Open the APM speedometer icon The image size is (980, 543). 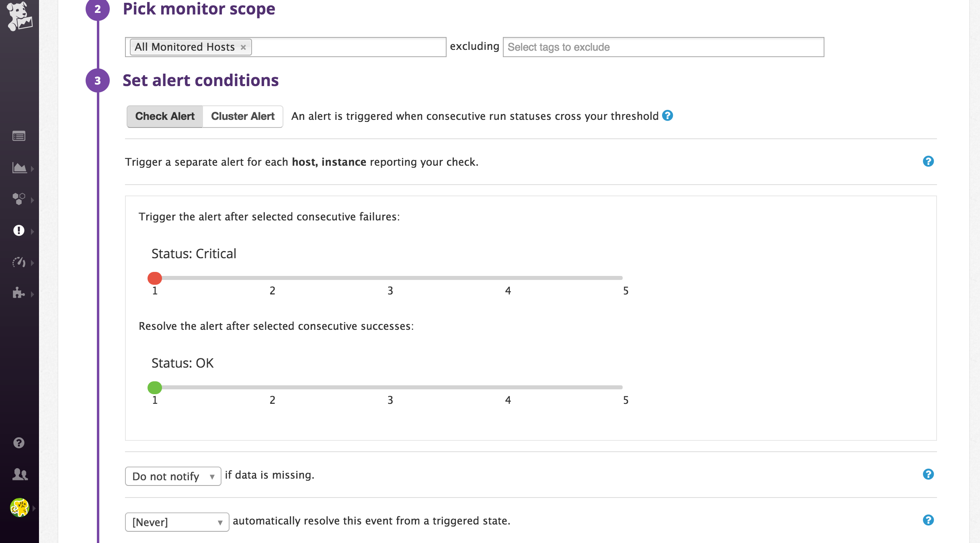[18, 262]
